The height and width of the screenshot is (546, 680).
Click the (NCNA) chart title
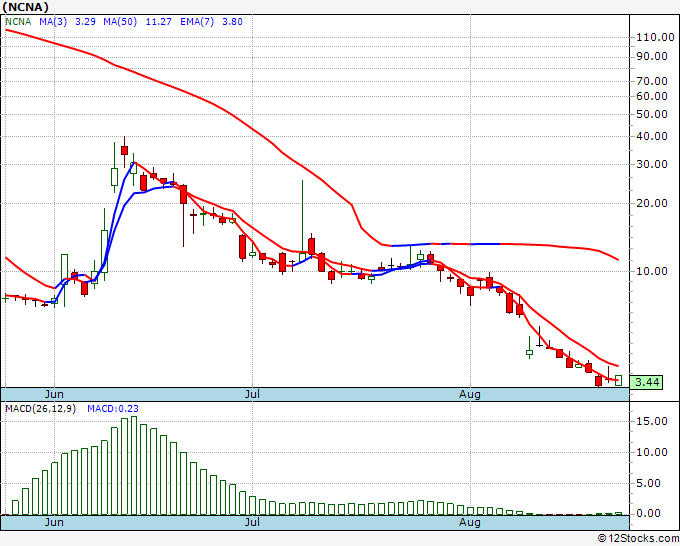(x=26, y=7)
